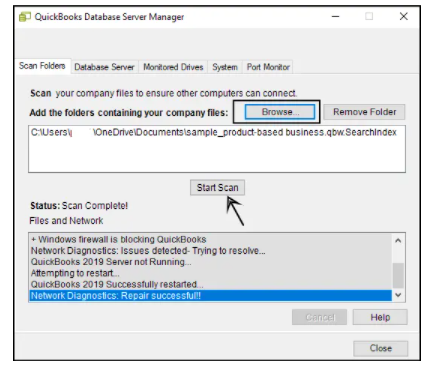Open the Monitored Drives tab
This screenshot has width=429, height=368.
coord(173,67)
